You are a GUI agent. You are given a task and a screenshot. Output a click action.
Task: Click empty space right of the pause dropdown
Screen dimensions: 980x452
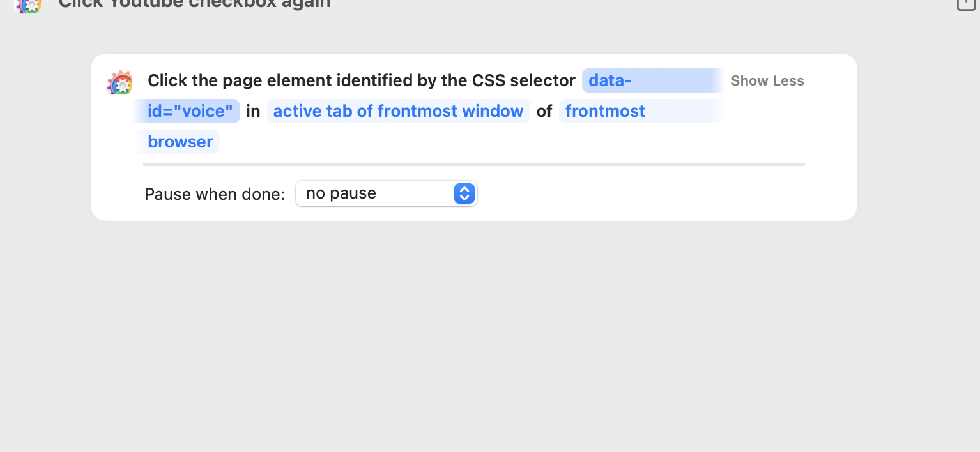coord(639,194)
